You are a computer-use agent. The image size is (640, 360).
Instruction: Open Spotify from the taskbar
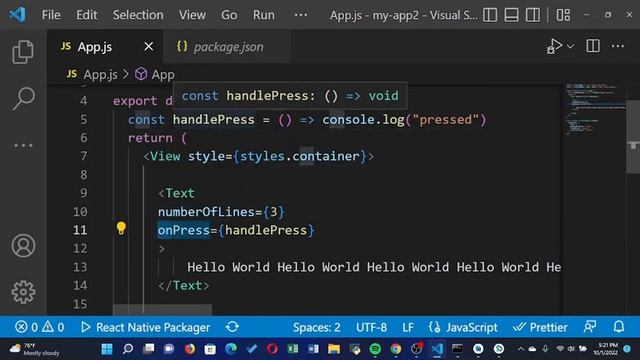coord(375,349)
